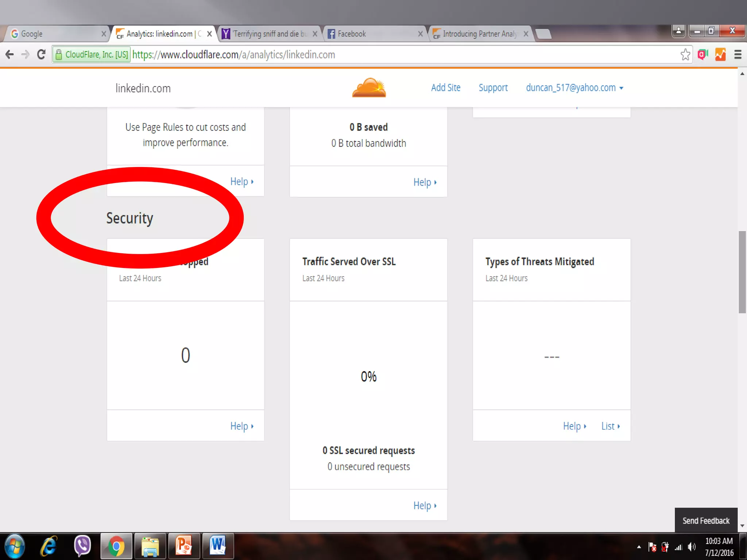Click the Send Feedback button
This screenshot has height=560, width=747.
click(706, 521)
